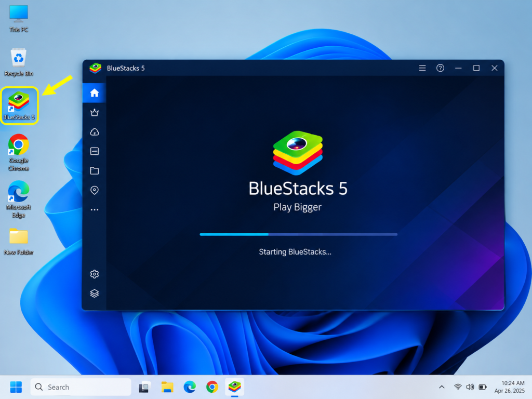This screenshot has width=532, height=399.
Task: Open the battery status tray icon
Action: tap(483, 387)
